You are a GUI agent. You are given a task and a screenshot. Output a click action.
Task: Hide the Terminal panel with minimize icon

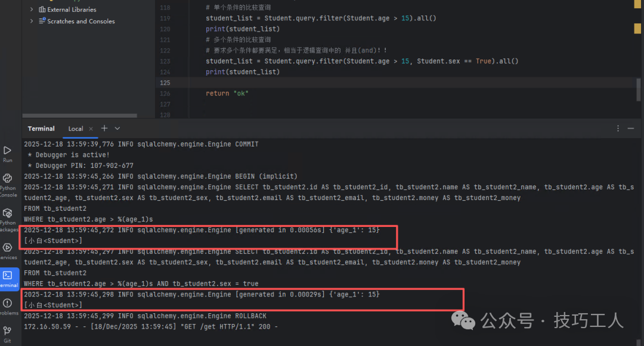click(x=631, y=128)
